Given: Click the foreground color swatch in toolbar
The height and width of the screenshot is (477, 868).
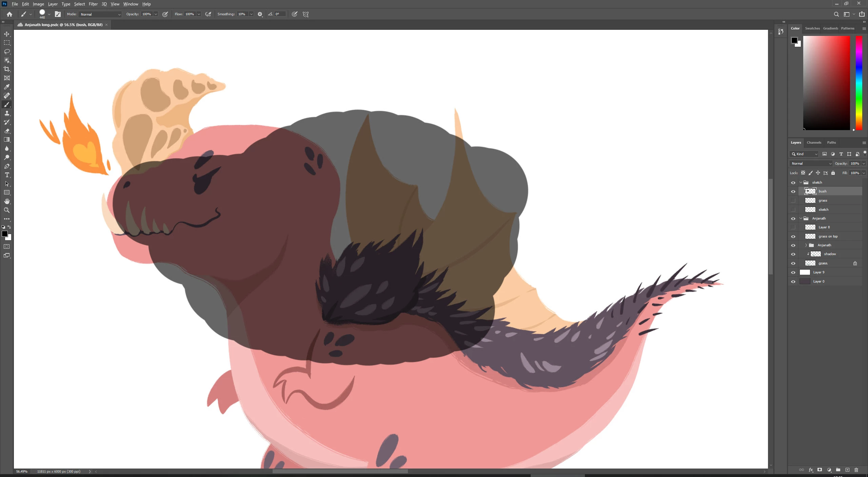Looking at the screenshot, I should [5, 234].
